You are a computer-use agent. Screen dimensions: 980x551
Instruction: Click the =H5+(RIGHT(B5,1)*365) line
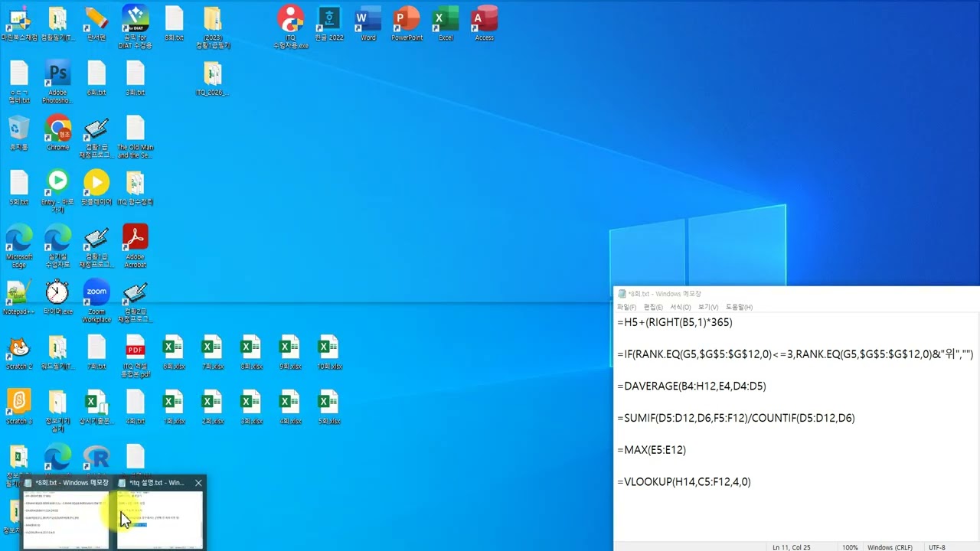(x=675, y=322)
